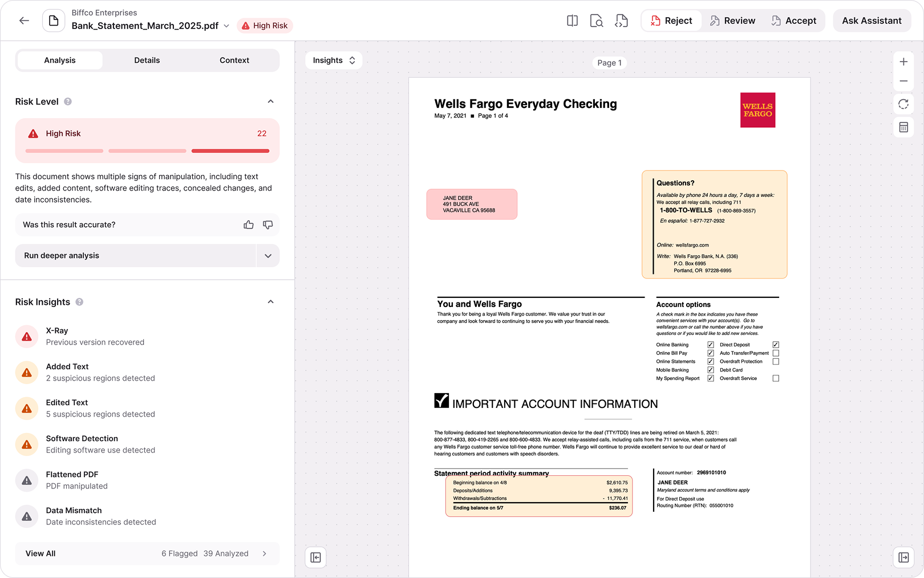The width and height of the screenshot is (924, 578).
Task: Click the Wells Fargo logo on the statement
Action: tap(757, 110)
